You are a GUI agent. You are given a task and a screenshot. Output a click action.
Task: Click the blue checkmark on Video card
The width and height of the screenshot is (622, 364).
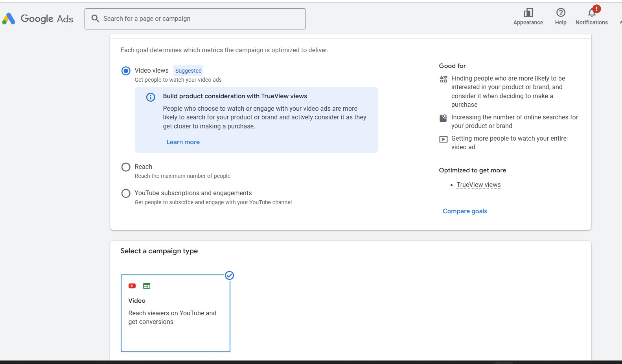[x=230, y=275]
